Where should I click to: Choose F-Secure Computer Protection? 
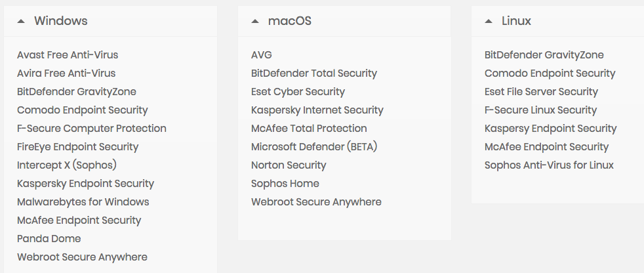[92, 129]
